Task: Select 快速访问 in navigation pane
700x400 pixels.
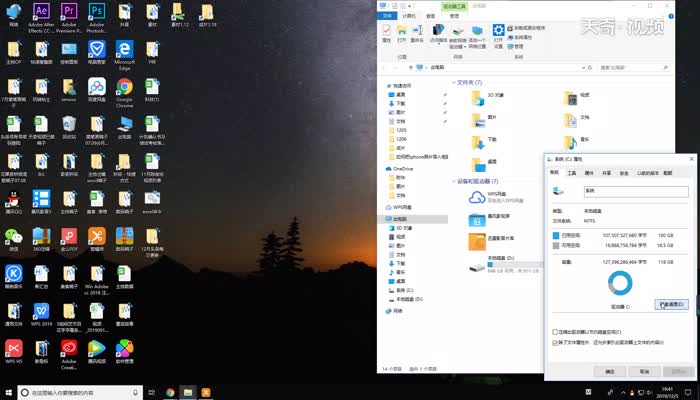Action: (x=399, y=86)
